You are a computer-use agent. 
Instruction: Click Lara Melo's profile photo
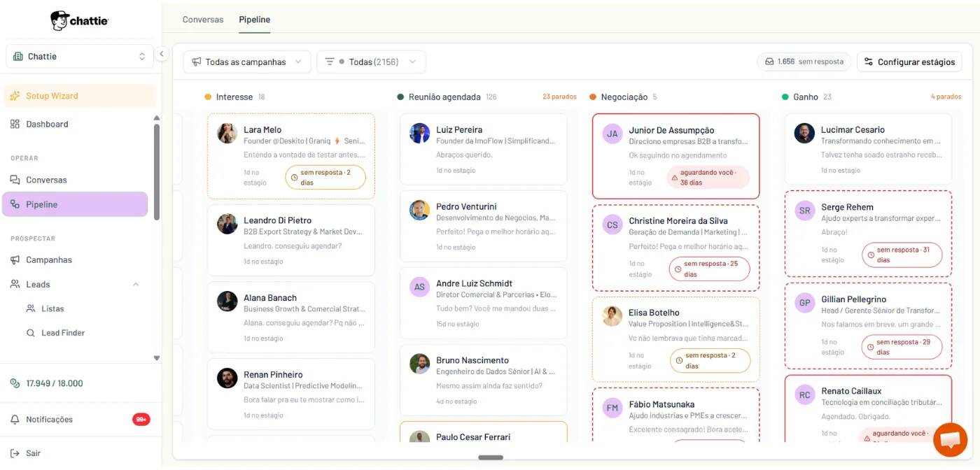click(x=227, y=133)
